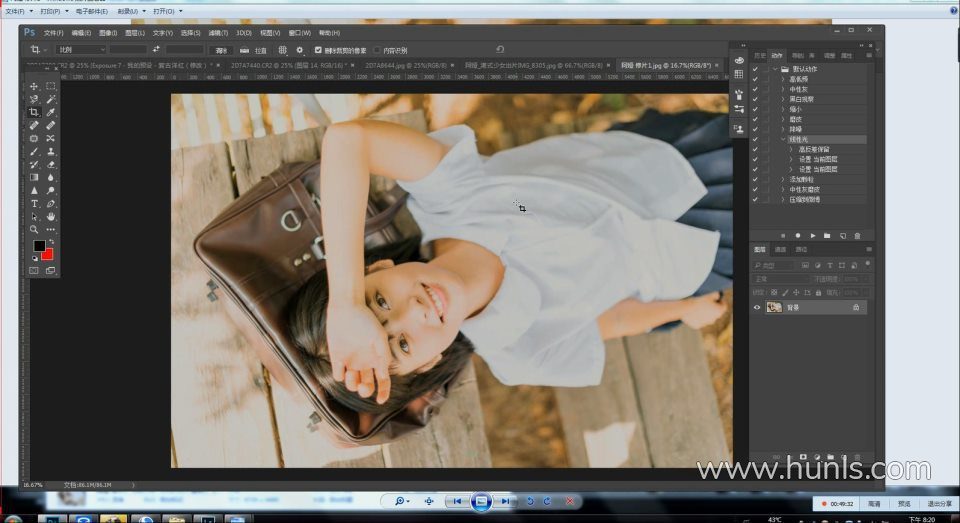960x523 pixels.
Task: Click the crop width input field
Action: (x=128, y=50)
